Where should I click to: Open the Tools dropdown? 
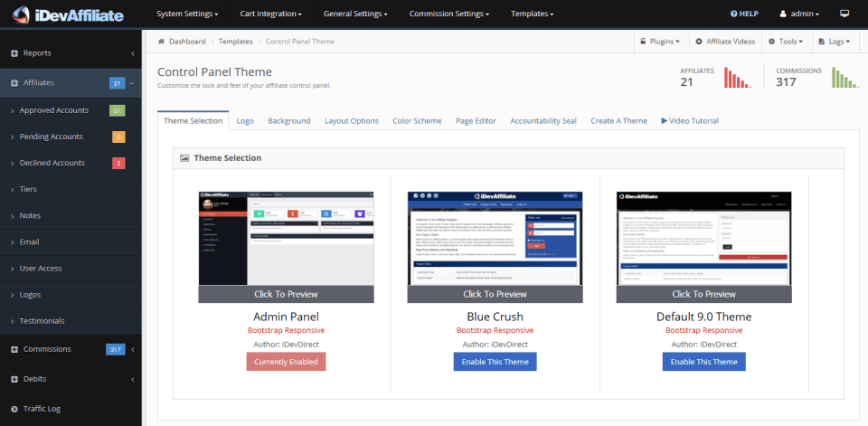[x=787, y=42]
